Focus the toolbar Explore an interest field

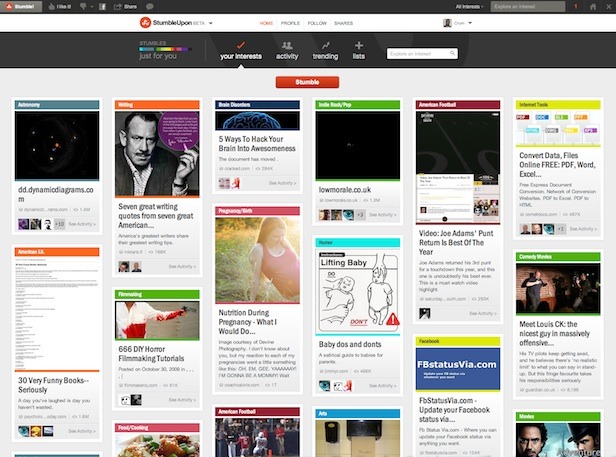(x=528, y=7)
